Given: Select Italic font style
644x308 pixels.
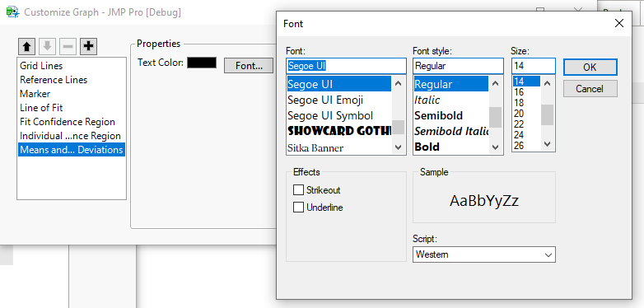Looking at the screenshot, I should pyautogui.click(x=451, y=100).
